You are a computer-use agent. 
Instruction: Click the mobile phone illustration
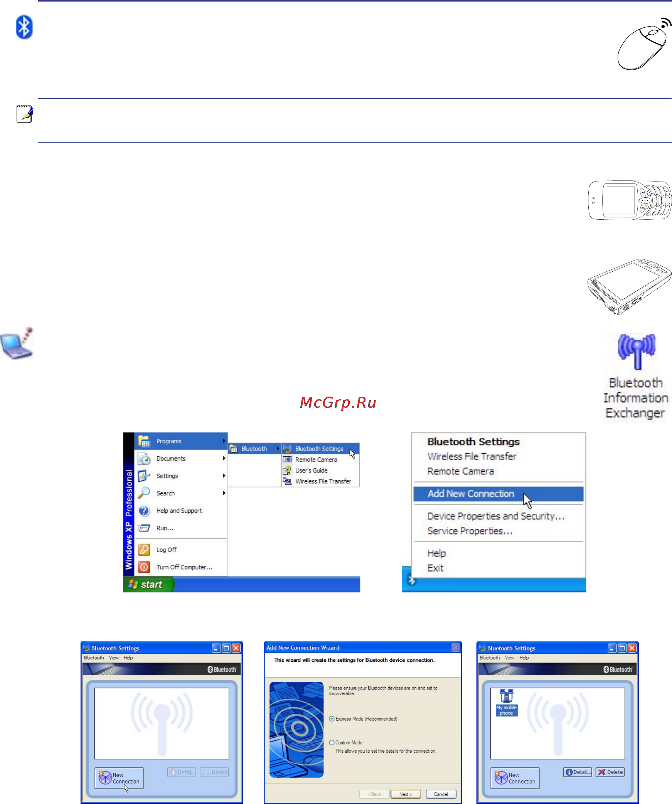(630, 200)
